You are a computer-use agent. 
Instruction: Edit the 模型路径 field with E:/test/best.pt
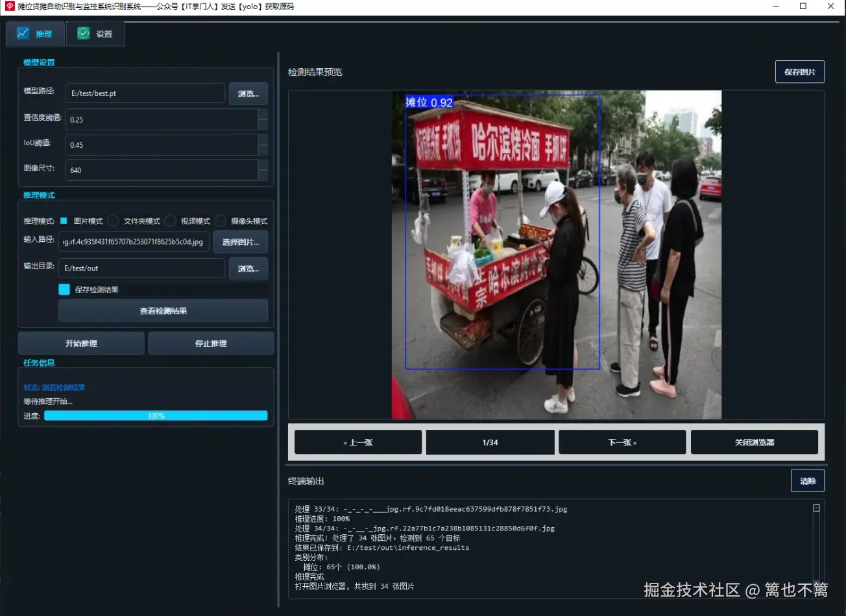(145, 93)
